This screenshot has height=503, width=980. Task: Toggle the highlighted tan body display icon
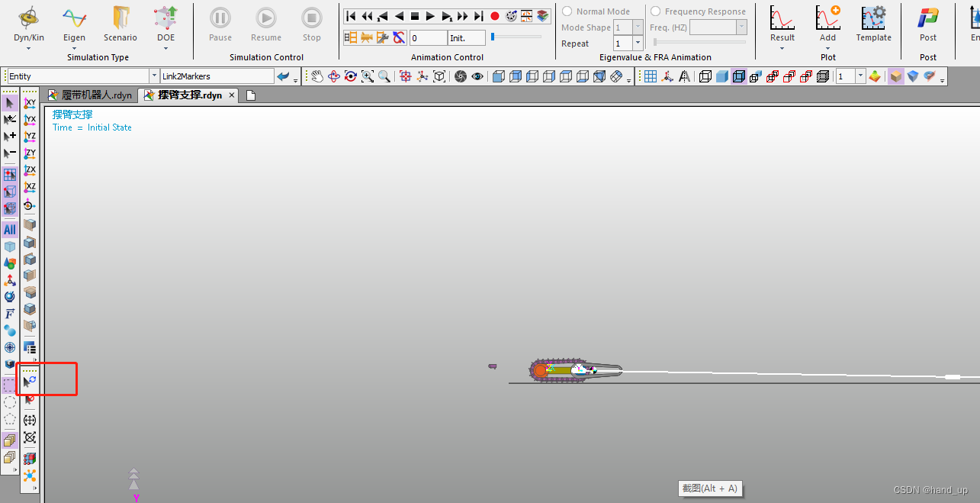[x=895, y=76]
